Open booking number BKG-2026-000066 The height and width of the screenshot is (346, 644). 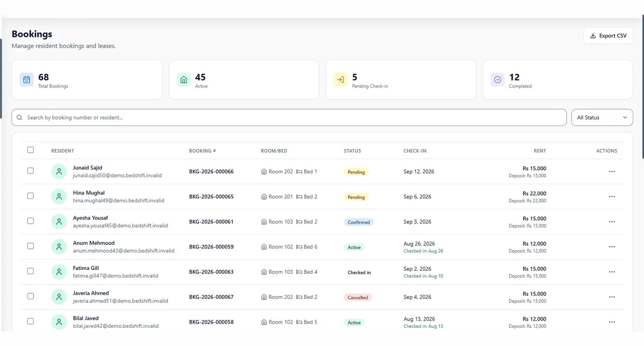point(211,171)
